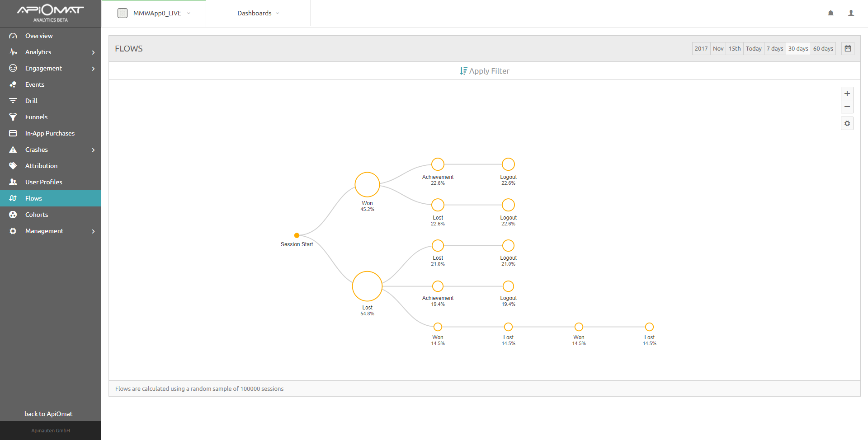The height and width of the screenshot is (440, 868).
Task: Click the Cohorts icon in sidebar
Action: (x=13, y=215)
